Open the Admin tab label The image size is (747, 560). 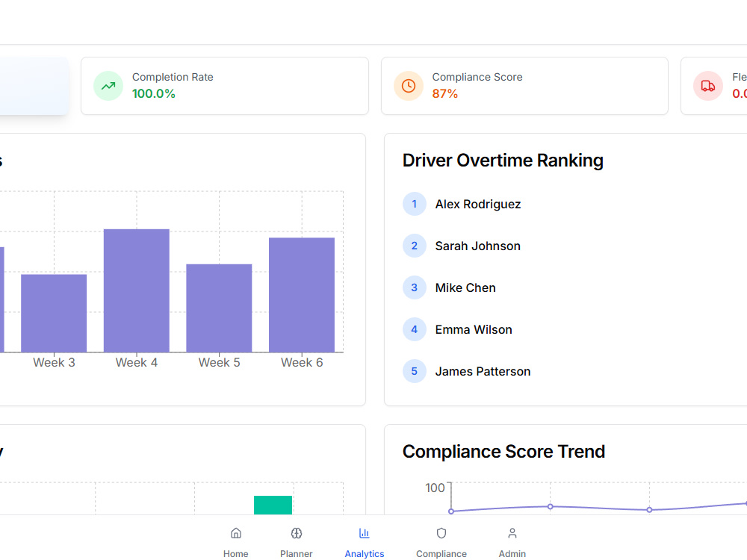click(x=512, y=553)
